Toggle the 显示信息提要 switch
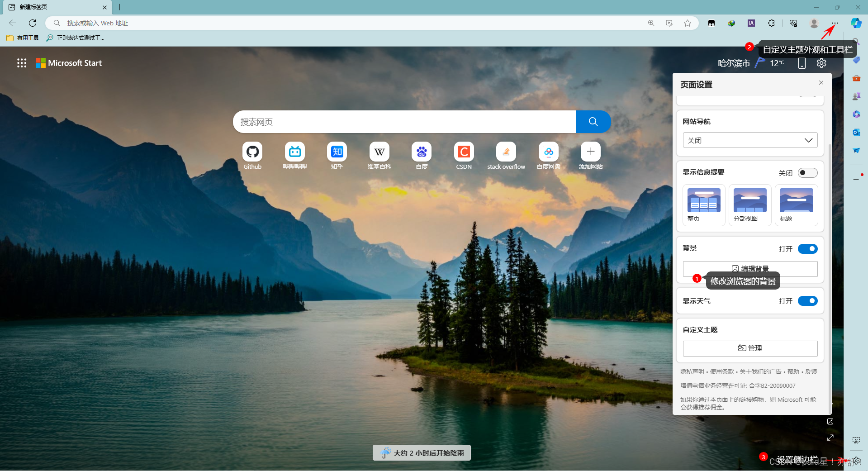This screenshot has width=868, height=471. 807,173
